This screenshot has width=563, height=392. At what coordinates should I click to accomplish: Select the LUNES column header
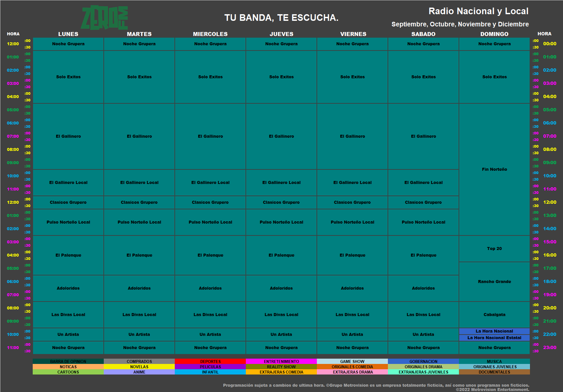click(68, 34)
